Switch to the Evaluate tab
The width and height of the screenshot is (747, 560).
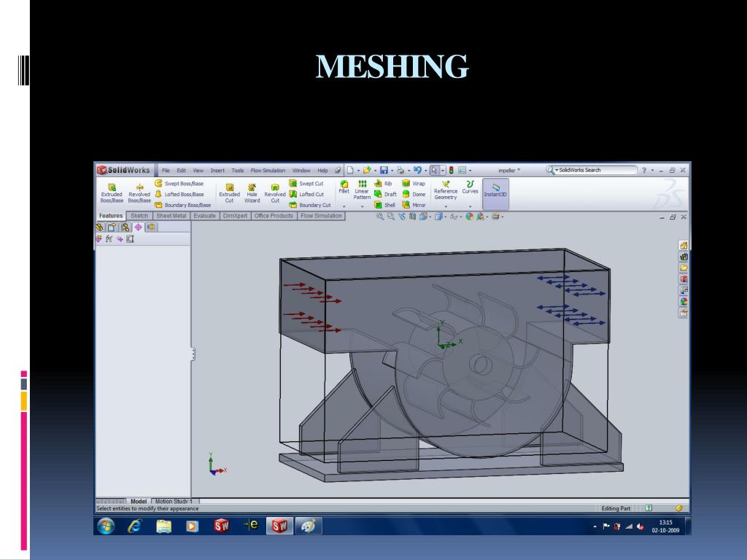pos(204,216)
